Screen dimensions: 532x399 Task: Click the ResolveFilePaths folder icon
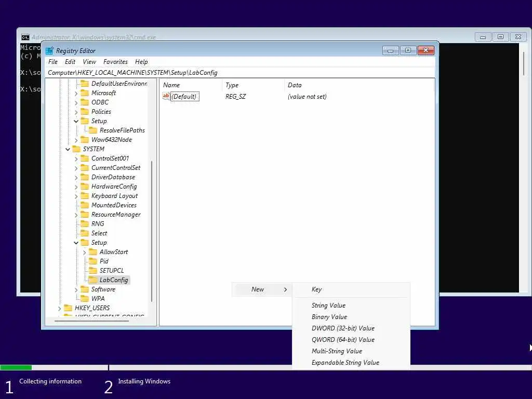coord(93,130)
